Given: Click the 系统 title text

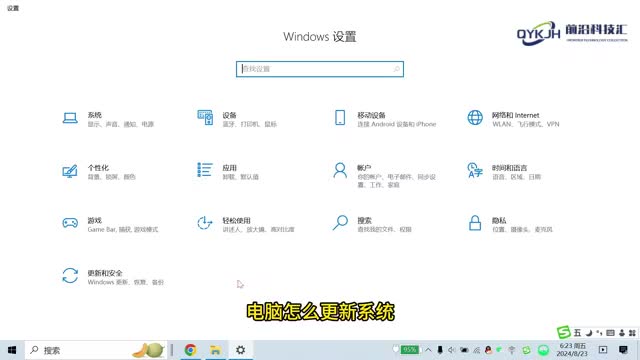Looking at the screenshot, I should click(94, 115).
